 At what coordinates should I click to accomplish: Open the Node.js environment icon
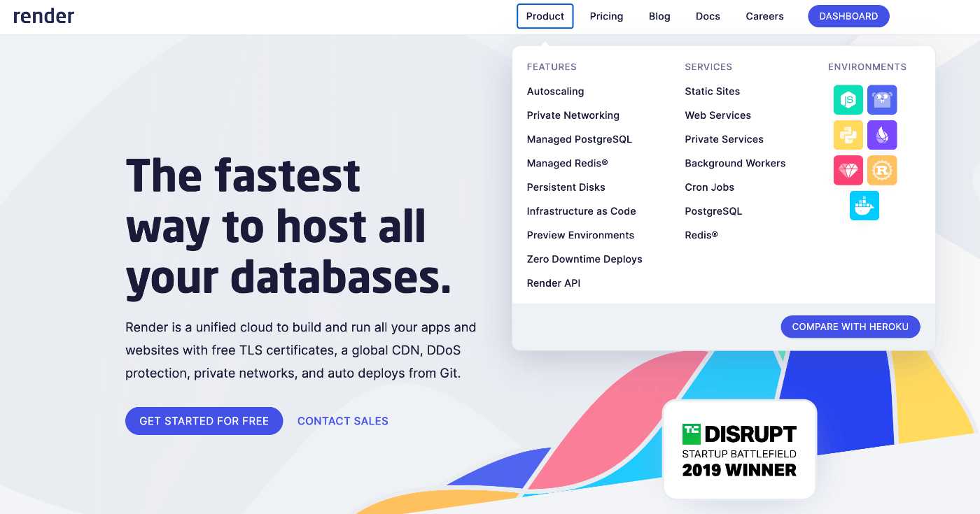click(x=848, y=100)
